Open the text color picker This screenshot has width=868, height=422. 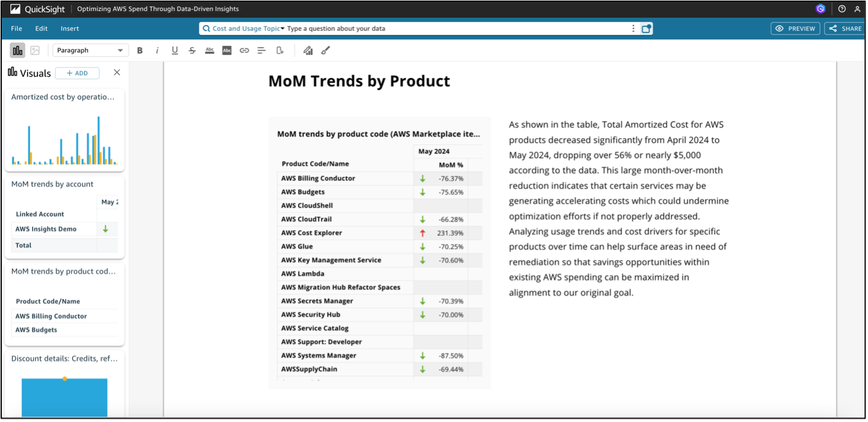[209, 51]
